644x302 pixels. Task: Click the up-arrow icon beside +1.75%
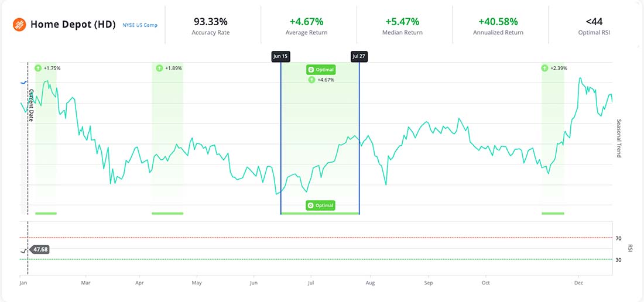(39, 68)
